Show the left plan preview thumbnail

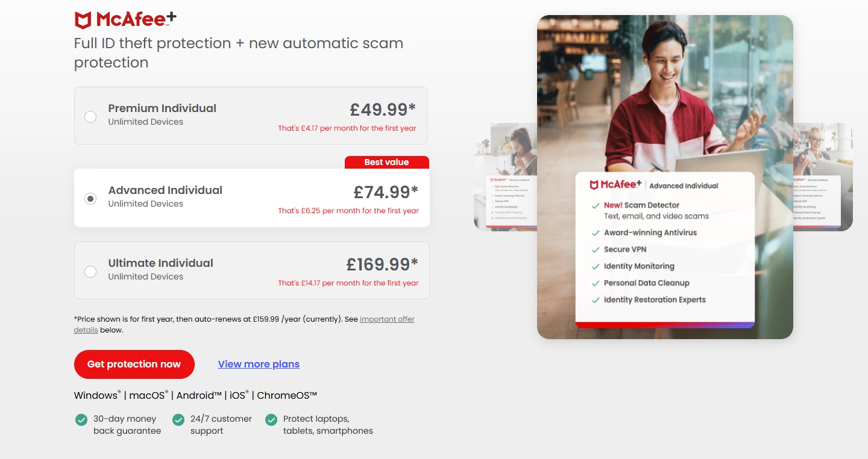[505, 177]
